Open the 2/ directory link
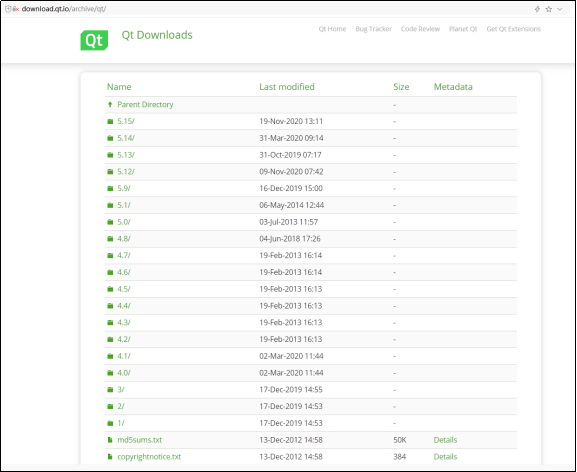Viewport: 577px width, 472px height. coord(121,407)
